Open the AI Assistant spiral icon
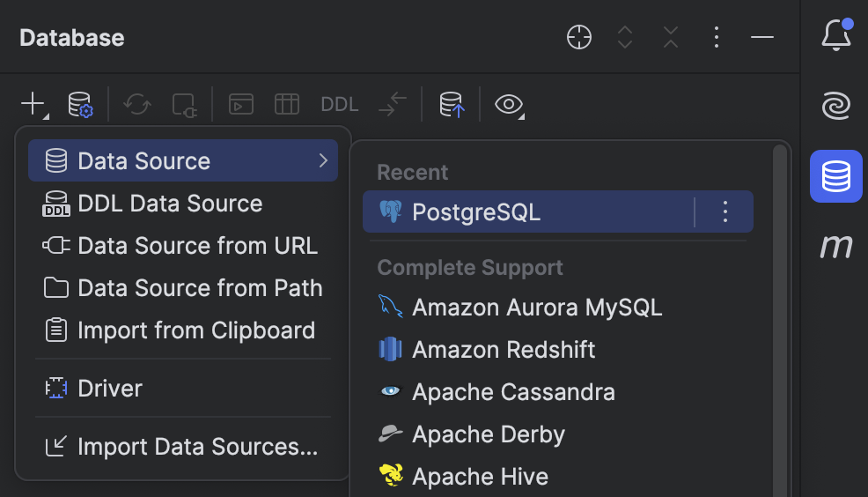 tap(836, 105)
